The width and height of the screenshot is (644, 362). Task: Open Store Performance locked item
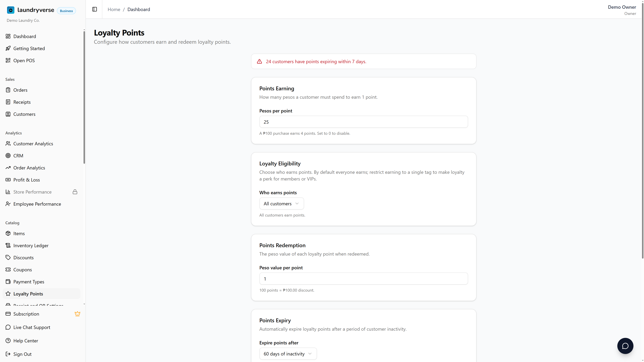(41, 192)
